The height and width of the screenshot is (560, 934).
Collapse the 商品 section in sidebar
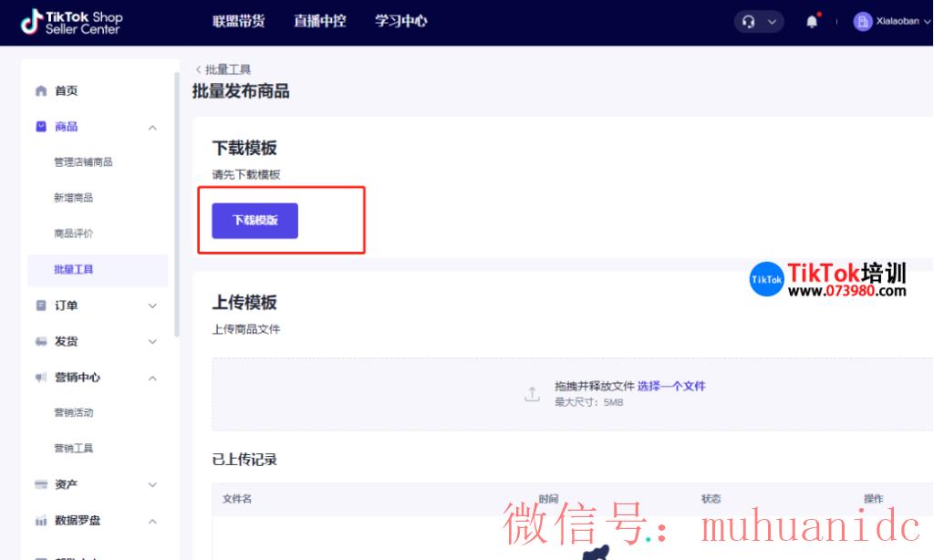click(x=152, y=127)
